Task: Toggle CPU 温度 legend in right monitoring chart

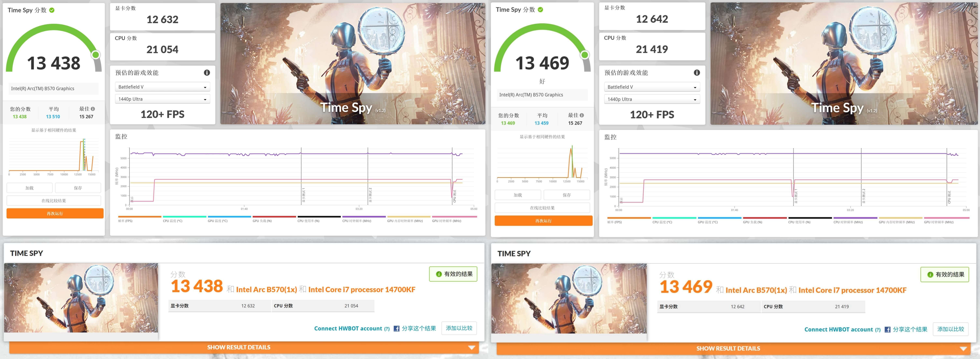Action: (x=674, y=220)
